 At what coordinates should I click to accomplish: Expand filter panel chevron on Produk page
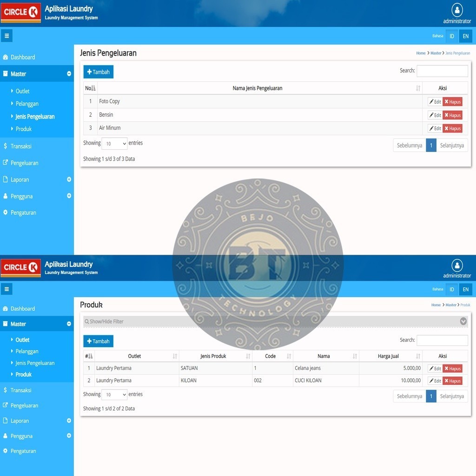463,321
